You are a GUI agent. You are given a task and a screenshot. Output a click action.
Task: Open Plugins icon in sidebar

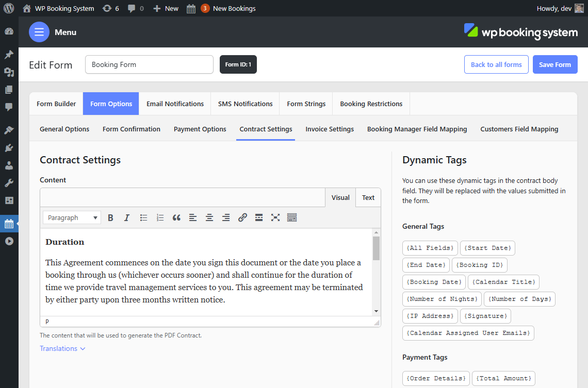(x=9, y=147)
